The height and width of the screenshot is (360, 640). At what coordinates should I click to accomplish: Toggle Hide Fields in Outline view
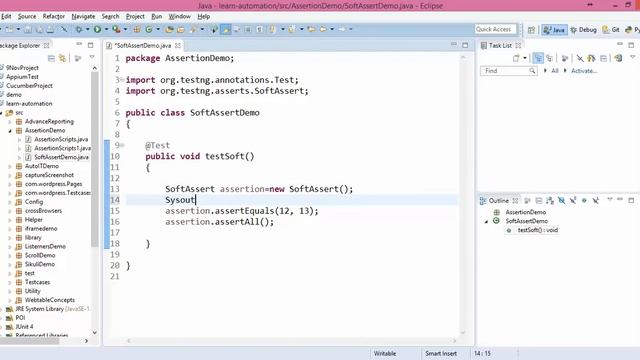(562, 200)
